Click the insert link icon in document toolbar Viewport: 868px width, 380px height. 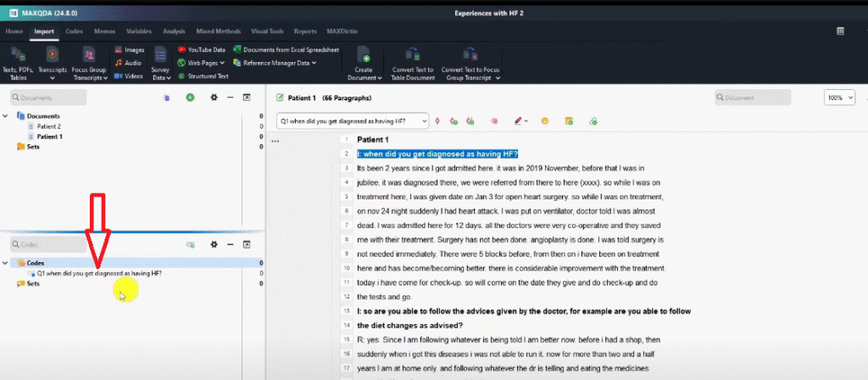tap(593, 120)
